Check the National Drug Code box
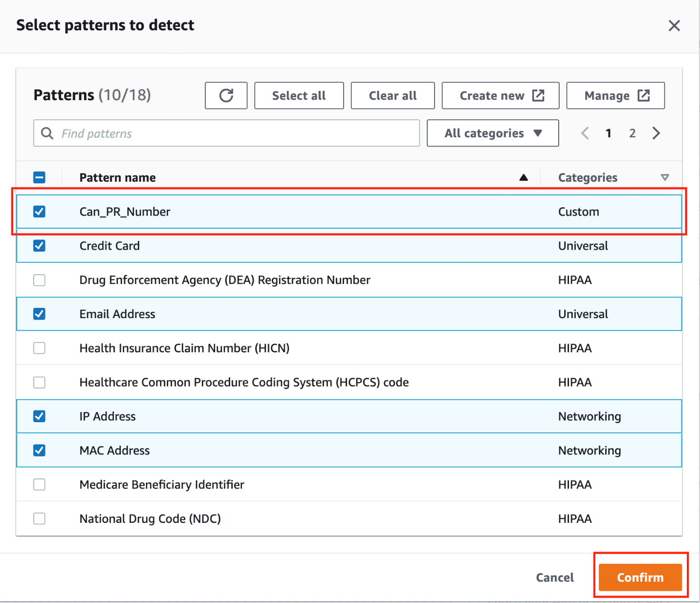 [39, 518]
